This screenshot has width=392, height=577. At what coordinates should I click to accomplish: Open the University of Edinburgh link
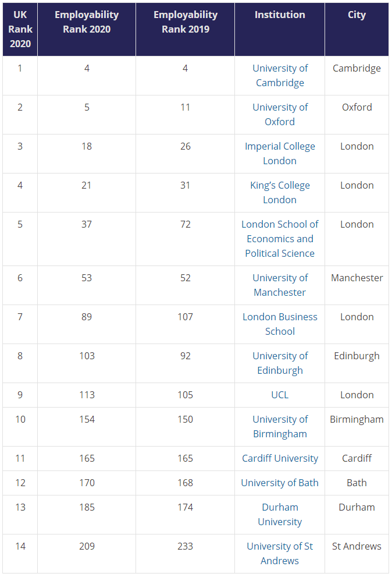[280, 363]
